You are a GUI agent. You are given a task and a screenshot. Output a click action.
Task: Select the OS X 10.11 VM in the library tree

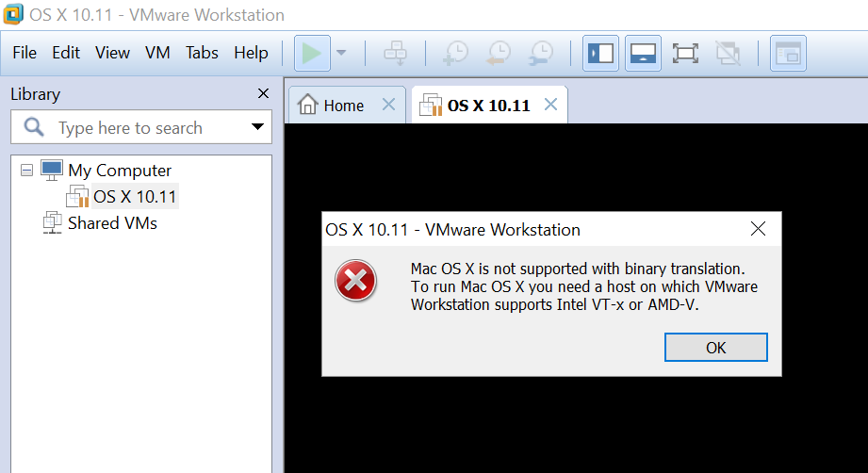[135, 196]
